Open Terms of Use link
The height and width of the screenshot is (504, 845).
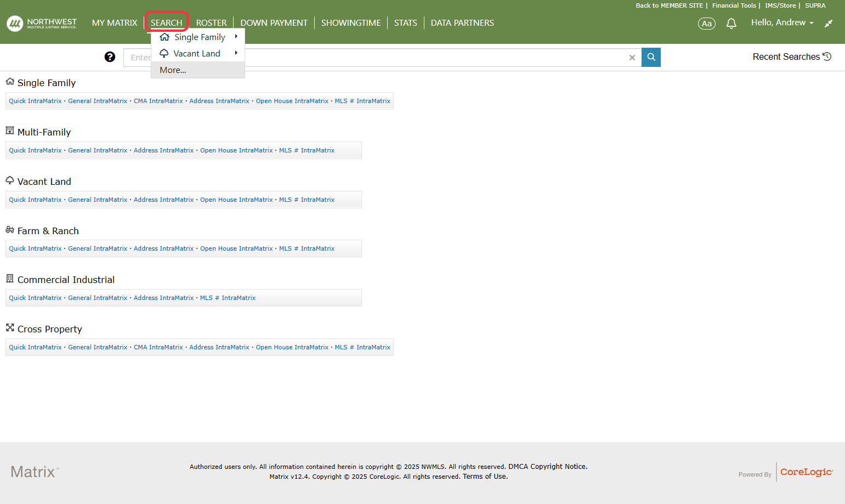484,477
